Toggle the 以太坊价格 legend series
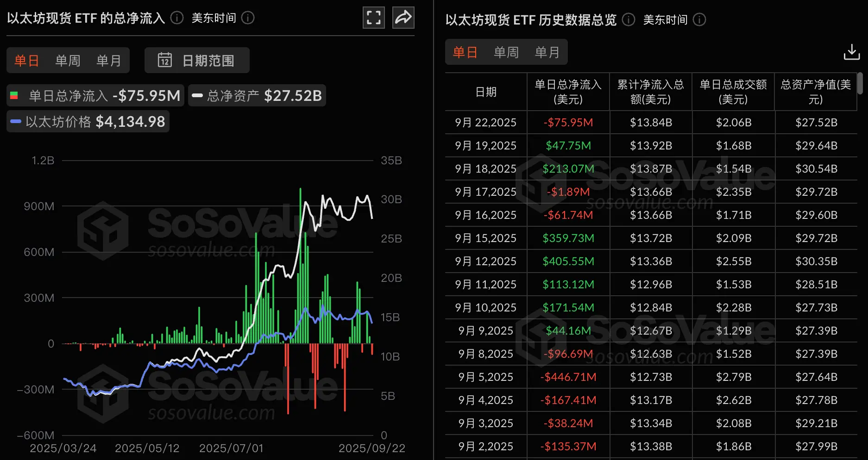Screen dimensions: 868x460 pos(88,122)
